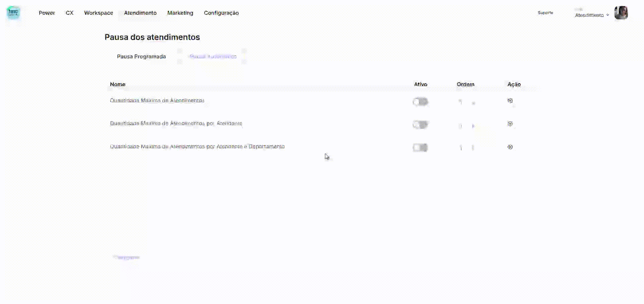Image resolution: width=644 pixels, height=304 pixels.
Task: Click the user profile avatar picture
Action: click(621, 13)
